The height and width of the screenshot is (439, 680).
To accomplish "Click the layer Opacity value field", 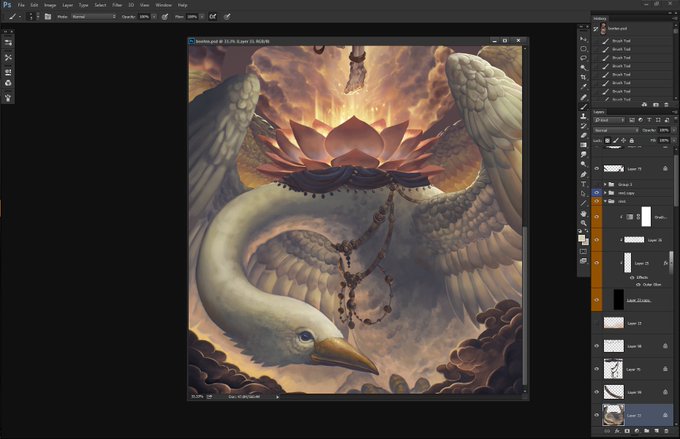I will [664, 130].
